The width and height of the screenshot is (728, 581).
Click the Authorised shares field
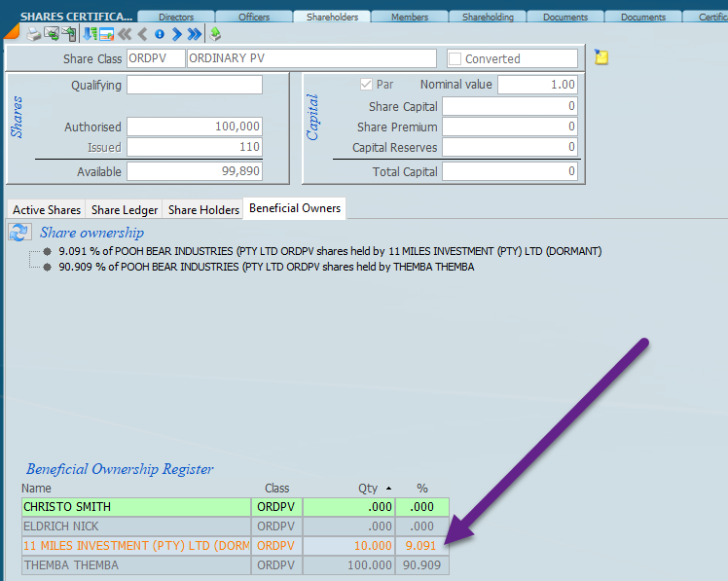point(195,127)
